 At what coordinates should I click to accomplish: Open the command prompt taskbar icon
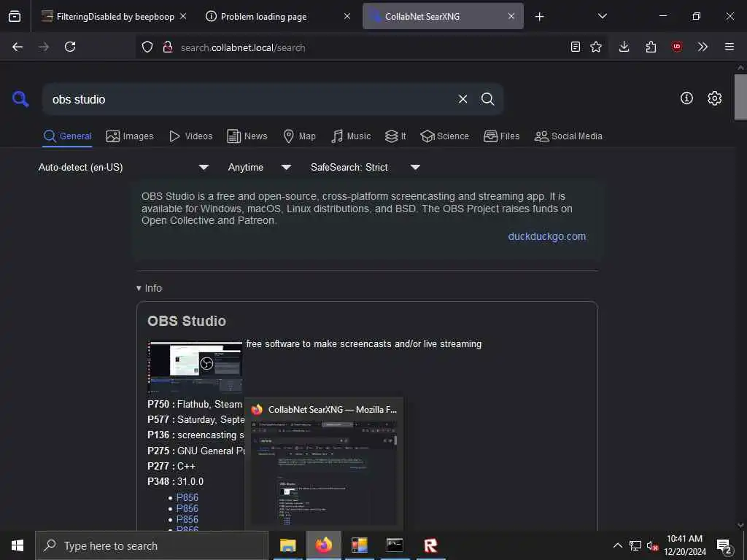pos(395,545)
